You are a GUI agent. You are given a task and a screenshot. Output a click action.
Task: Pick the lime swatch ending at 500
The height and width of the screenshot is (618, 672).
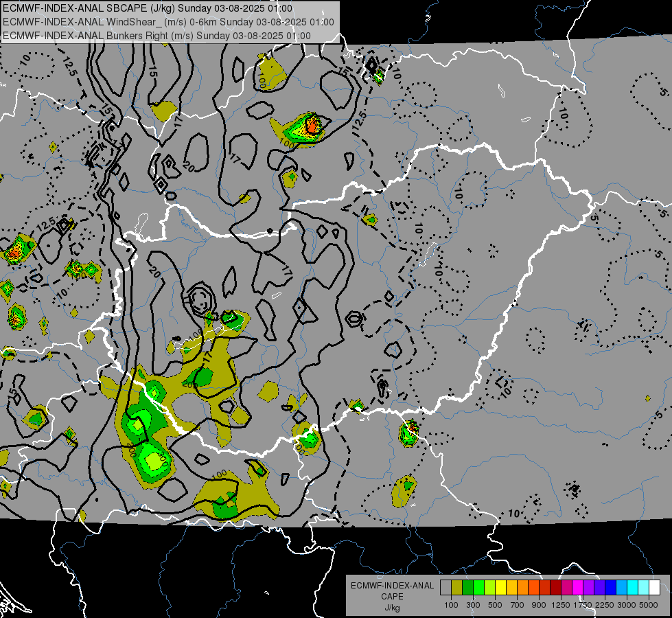click(490, 588)
